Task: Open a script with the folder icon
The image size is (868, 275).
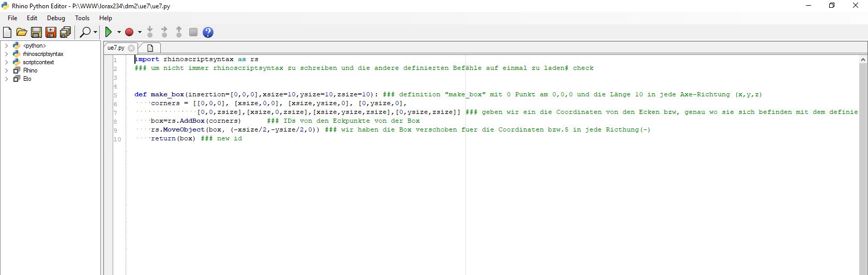Action: click(22, 33)
